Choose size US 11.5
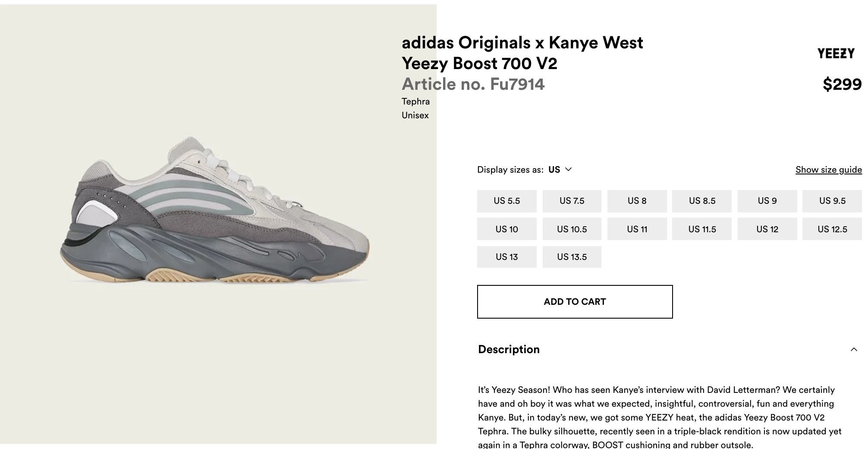The width and height of the screenshot is (868, 449). 702,229
